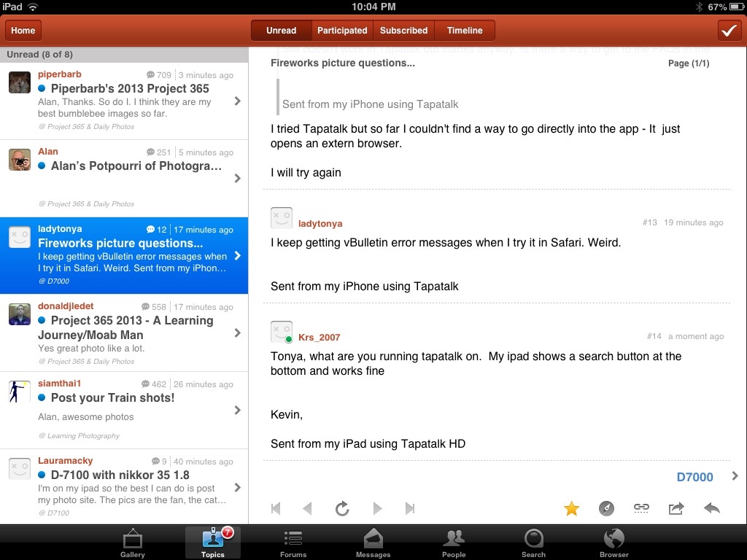Expand Post your Train shots chevron

237,411
